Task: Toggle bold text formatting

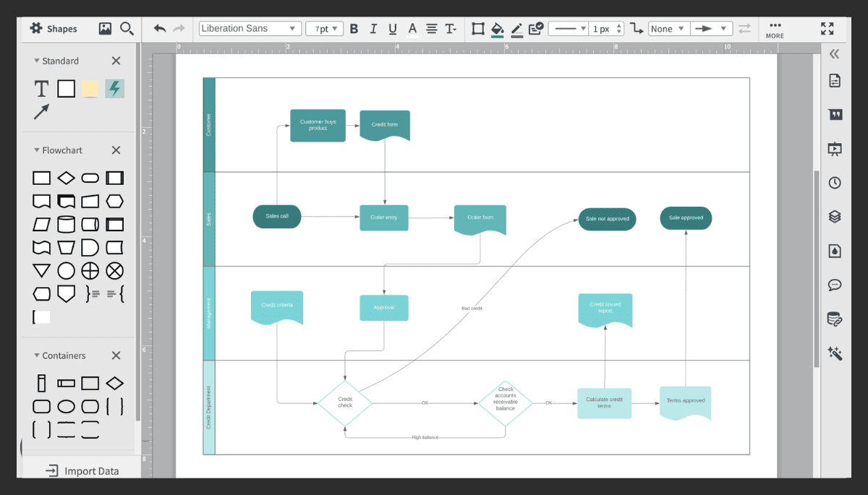Action: (x=354, y=29)
